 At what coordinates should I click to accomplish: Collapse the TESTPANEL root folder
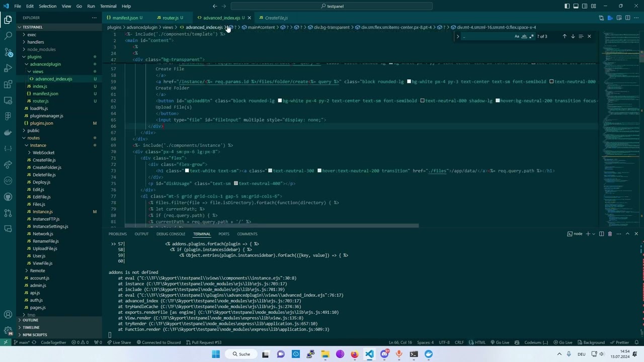point(33,27)
